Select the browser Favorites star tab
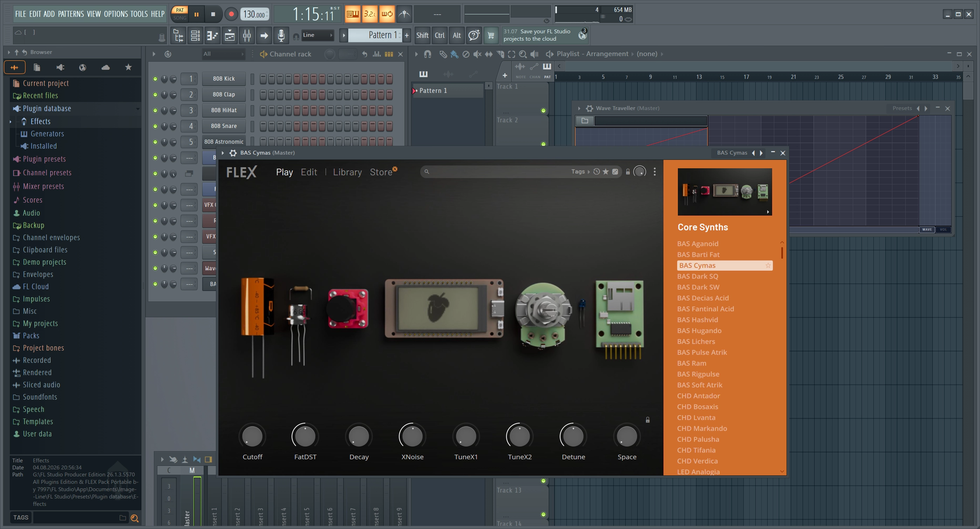 coord(128,67)
